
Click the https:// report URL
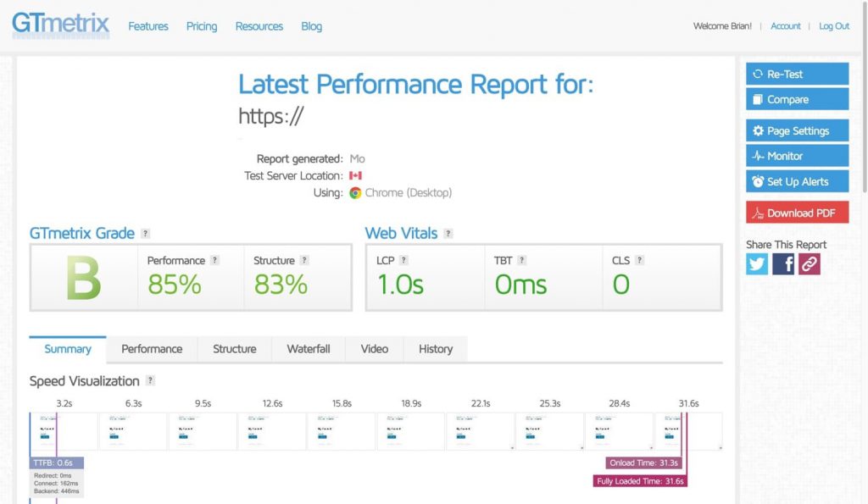[x=270, y=116]
